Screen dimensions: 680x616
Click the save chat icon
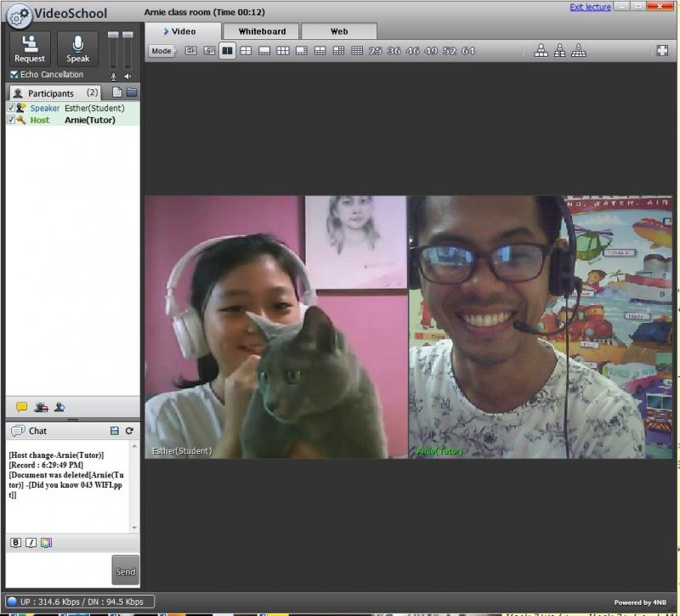pos(116,431)
